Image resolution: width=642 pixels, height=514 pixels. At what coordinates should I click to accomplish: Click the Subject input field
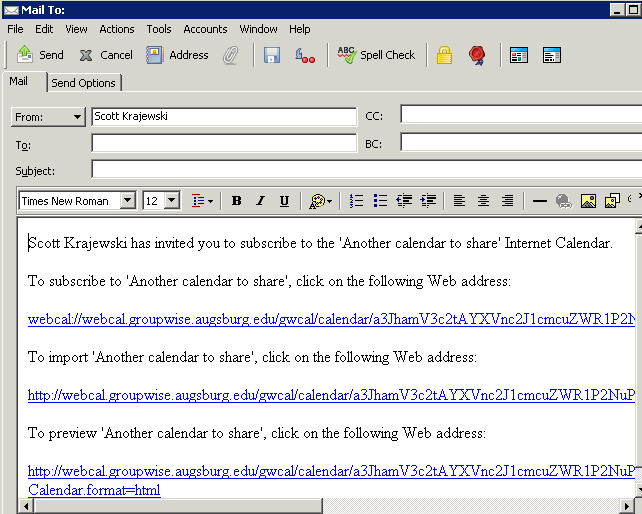click(x=366, y=169)
